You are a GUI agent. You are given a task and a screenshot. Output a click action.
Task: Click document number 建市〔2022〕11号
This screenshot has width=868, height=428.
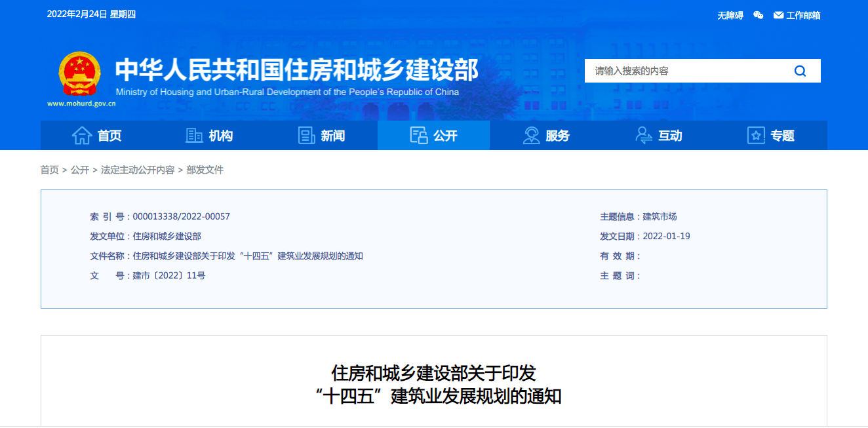point(169,275)
